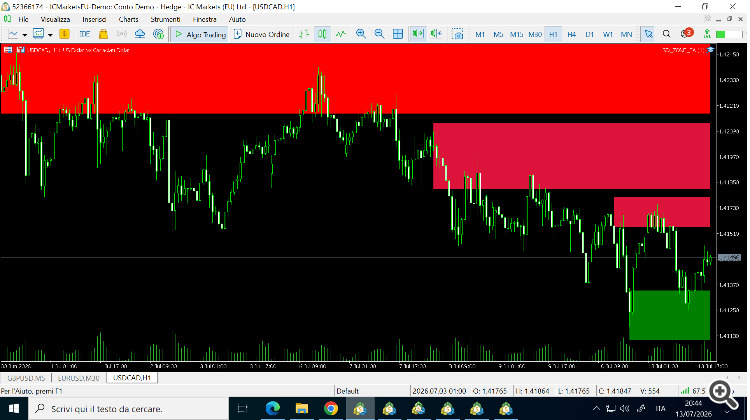Click the search magnifier icon in toolbar

tap(666, 34)
